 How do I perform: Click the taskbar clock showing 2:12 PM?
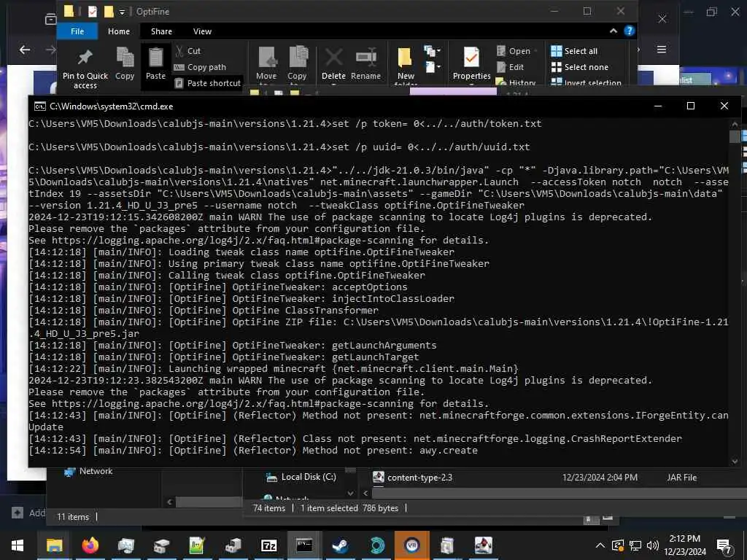click(685, 545)
